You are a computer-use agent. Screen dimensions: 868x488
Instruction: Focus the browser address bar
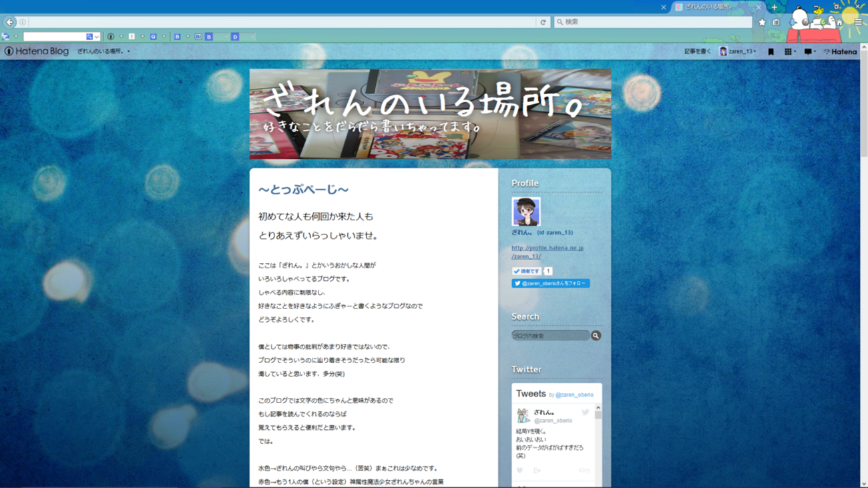pyautogui.click(x=280, y=22)
